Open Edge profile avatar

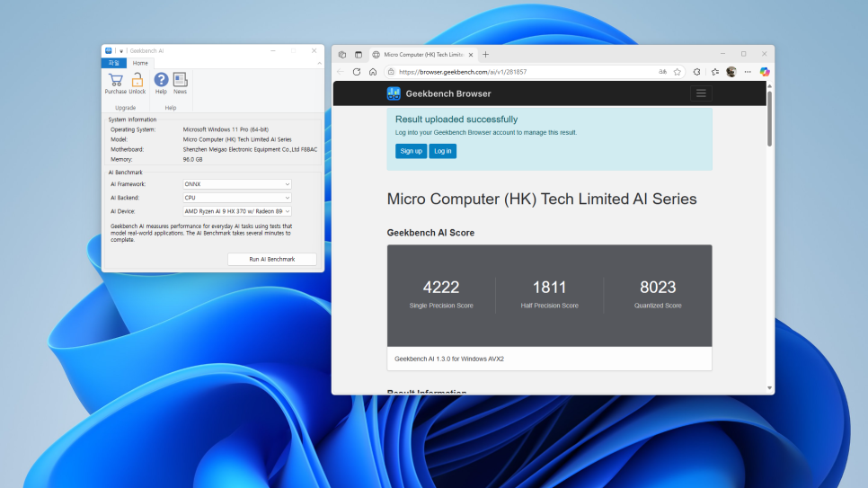coord(731,72)
